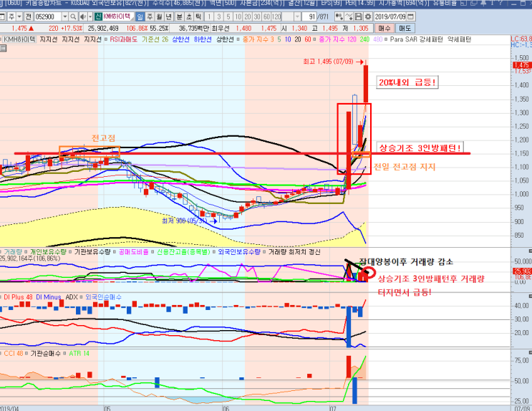
Task: Click the small grid icon under the legend
Action: (3, 49)
